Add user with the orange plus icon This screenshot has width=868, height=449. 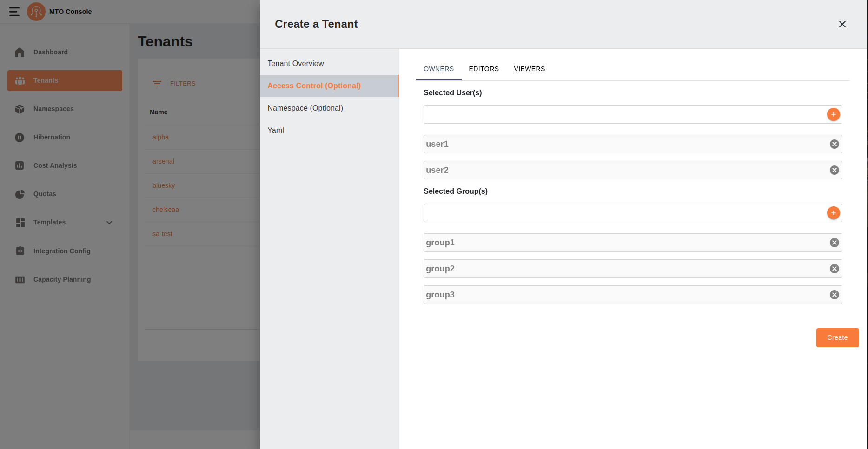point(833,114)
